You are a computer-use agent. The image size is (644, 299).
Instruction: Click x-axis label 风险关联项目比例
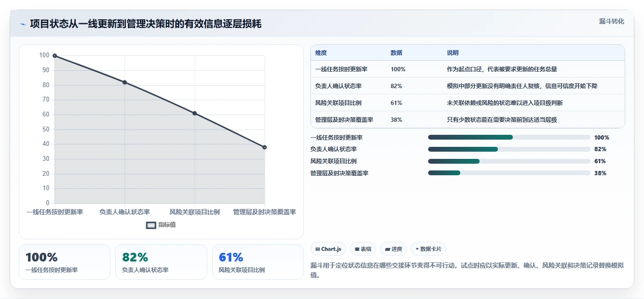[x=195, y=212]
